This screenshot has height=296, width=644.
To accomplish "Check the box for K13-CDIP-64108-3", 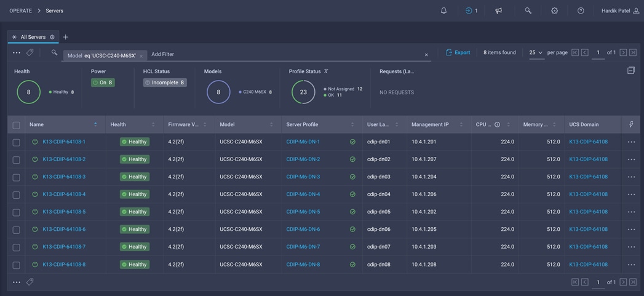I will coord(17,177).
